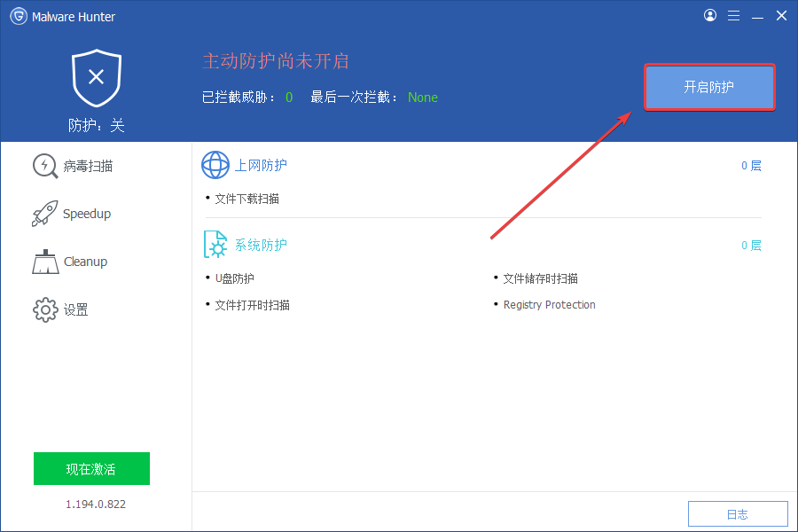Click the version number 1.194.0.822

point(95,504)
